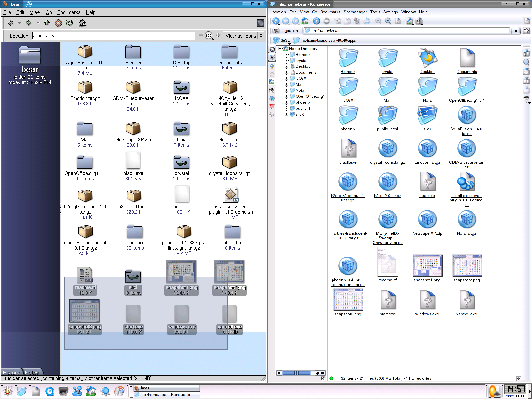Click the home house icon in KDE panel

pos(91,391)
